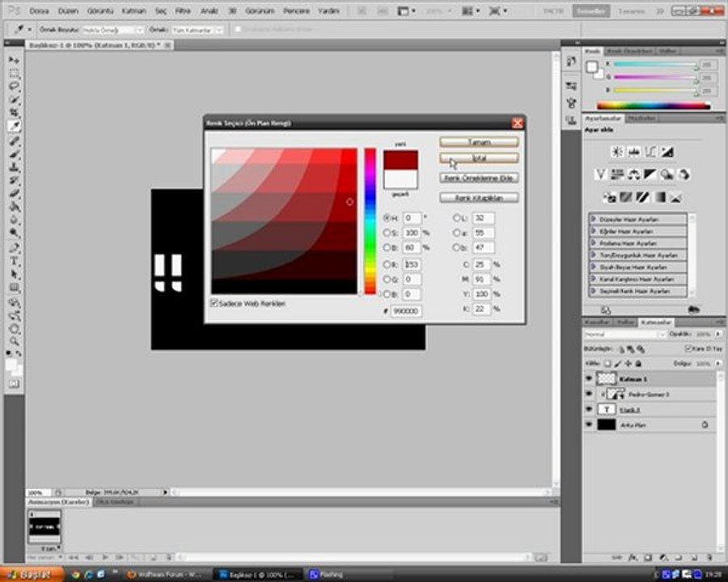Select the Eyedropper tool in the toolbox
Image resolution: width=728 pixels, height=582 pixels.
point(14,126)
